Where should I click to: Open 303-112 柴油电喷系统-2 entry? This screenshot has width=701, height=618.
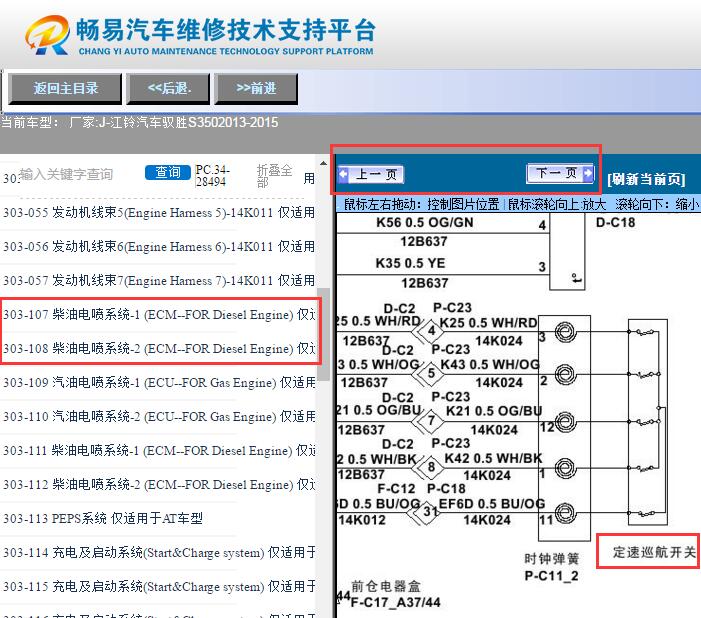158,484
